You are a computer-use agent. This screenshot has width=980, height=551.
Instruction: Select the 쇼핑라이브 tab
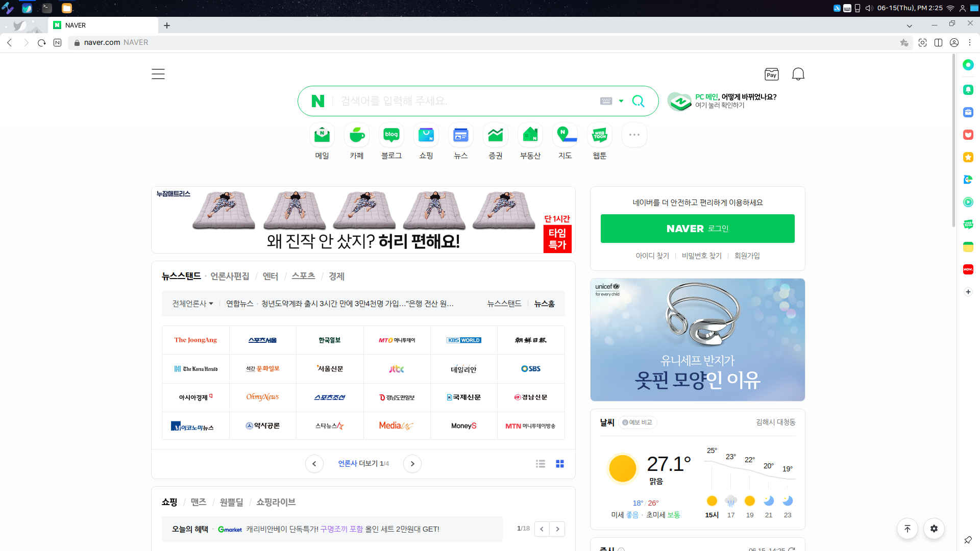tap(276, 502)
